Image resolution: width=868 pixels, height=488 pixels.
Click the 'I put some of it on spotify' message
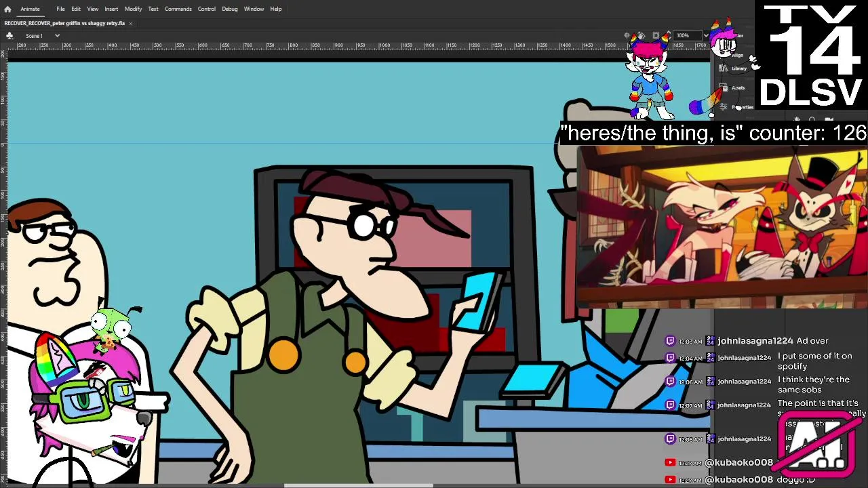(x=814, y=361)
